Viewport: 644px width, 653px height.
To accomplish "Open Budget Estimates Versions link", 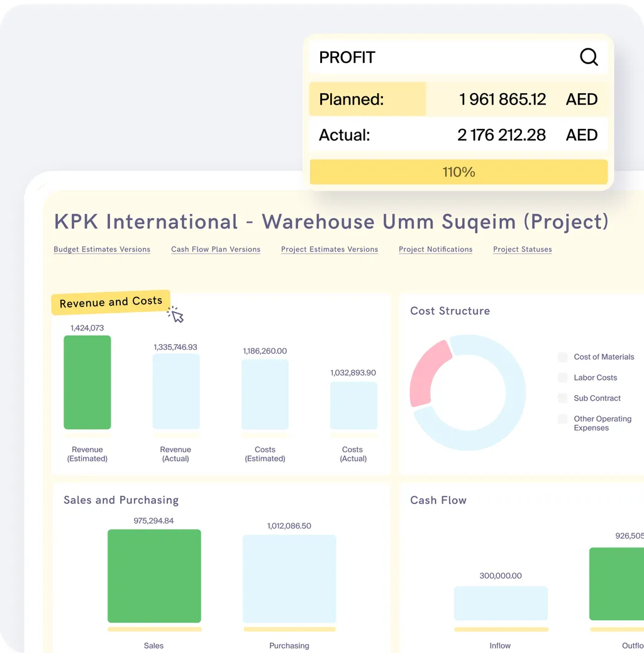I will [x=102, y=249].
